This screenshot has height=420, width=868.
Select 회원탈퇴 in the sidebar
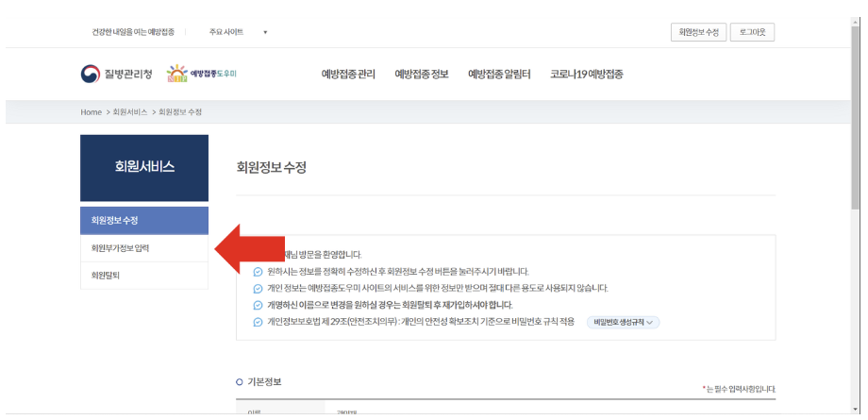coord(144,276)
